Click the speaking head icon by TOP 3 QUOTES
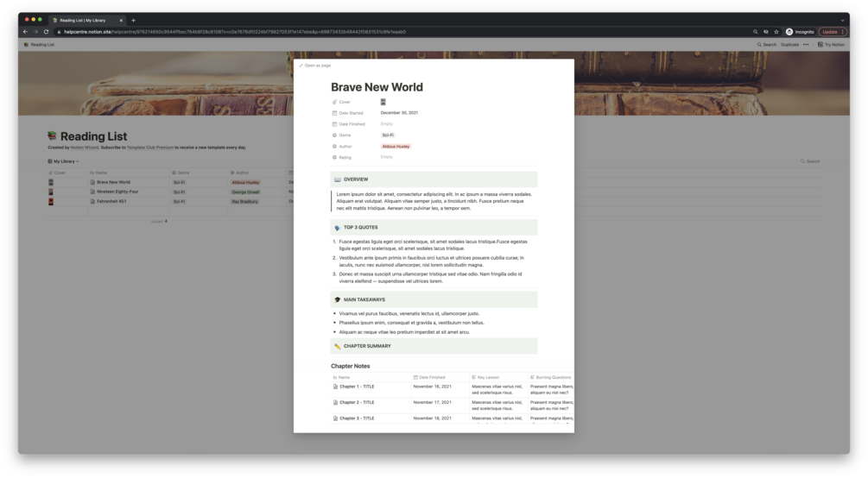Viewport: 868px width, 478px height. pyautogui.click(x=338, y=228)
